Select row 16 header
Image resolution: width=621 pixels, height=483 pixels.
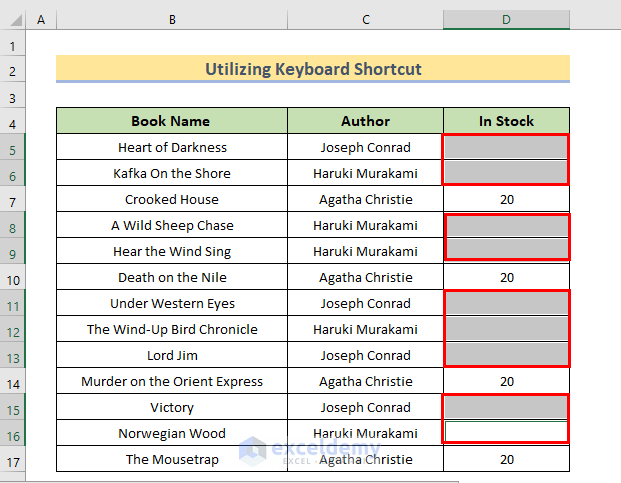point(13,433)
